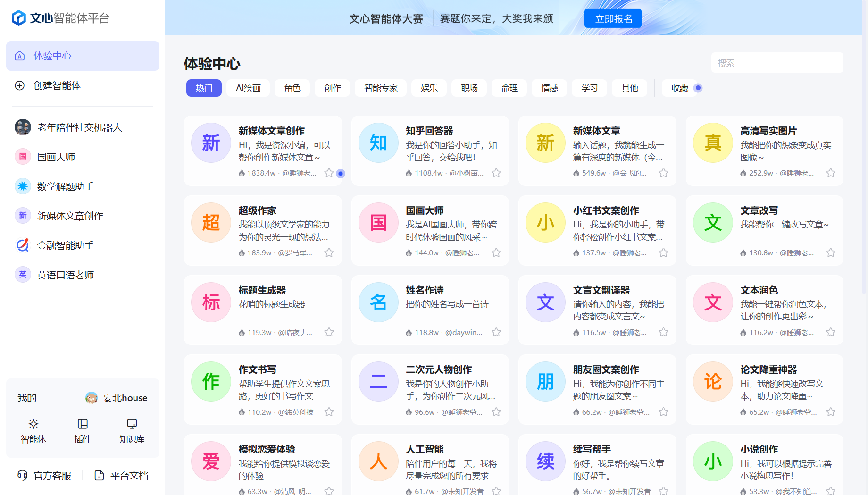Click 创建智能体 plus icon

pyautogui.click(x=20, y=85)
